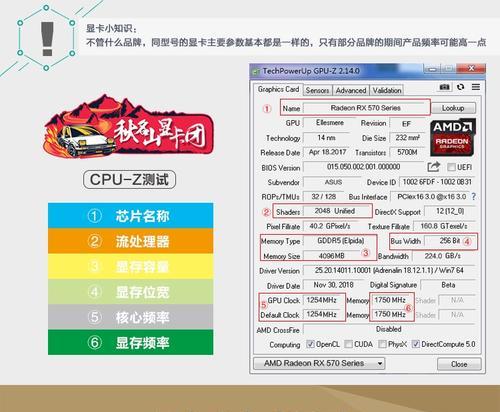Enable the PhysX checkbox

(382, 344)
